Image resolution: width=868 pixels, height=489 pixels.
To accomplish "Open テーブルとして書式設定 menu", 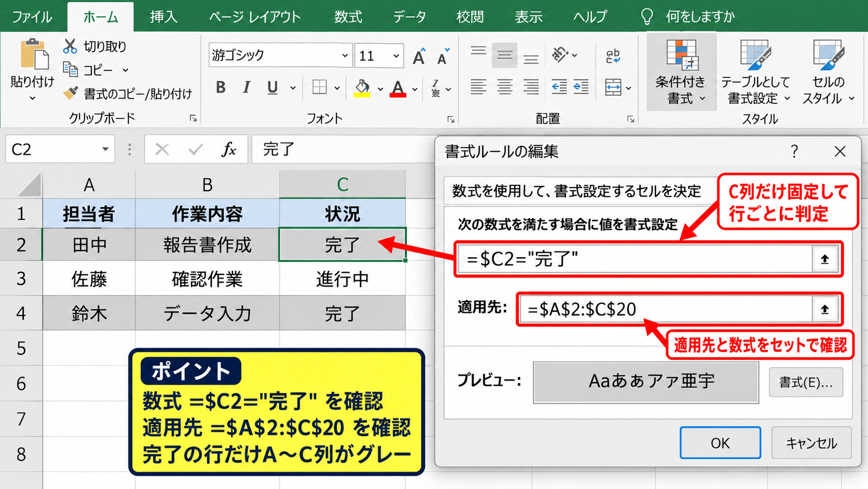I will click(755, 72).
